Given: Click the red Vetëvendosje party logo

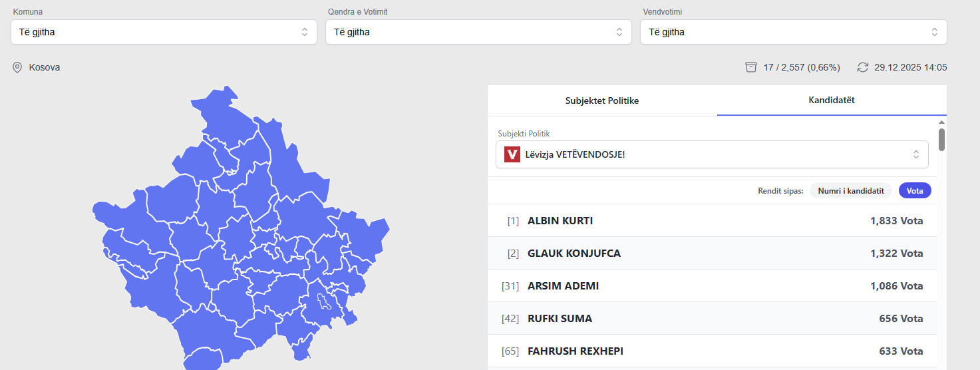Looking at the screenshot, I should 512,154.
